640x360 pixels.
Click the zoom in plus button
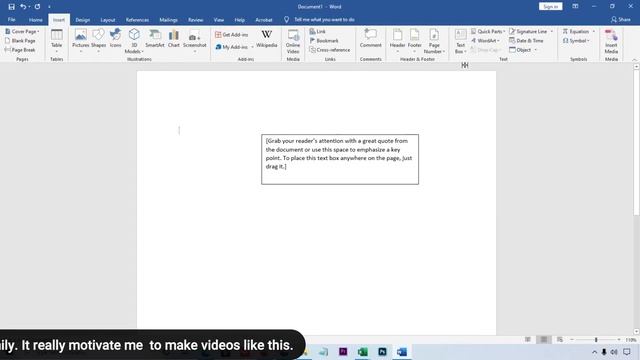(x=619, y=340)
